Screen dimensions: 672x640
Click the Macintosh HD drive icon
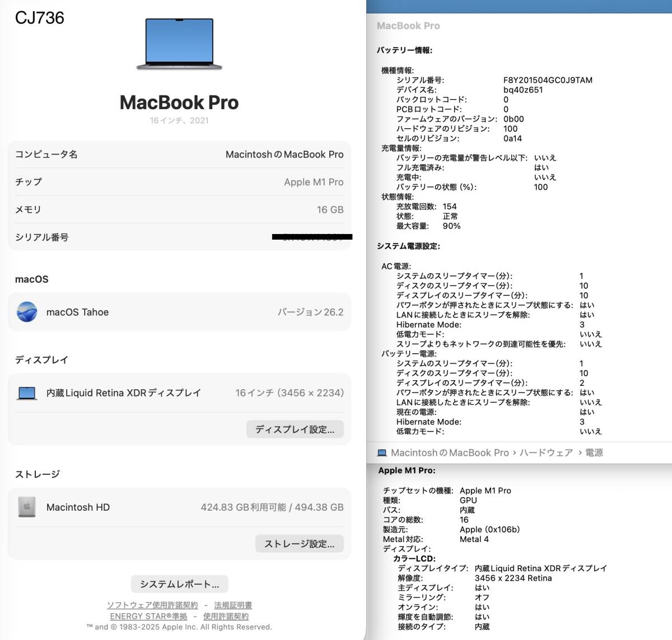(27, 507)
